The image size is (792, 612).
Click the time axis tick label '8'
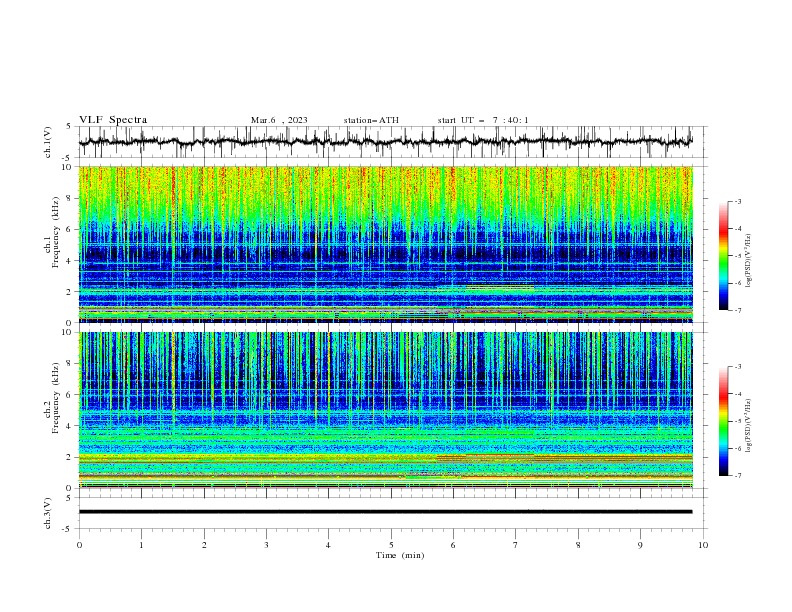(578, 545)
